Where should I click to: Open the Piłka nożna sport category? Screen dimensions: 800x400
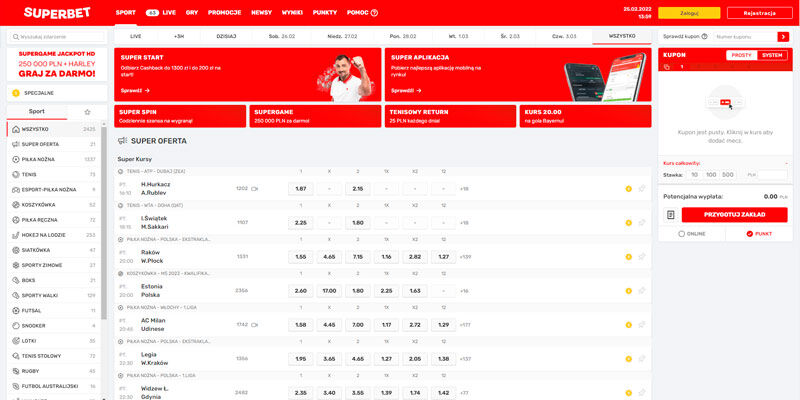coord(54,159)
